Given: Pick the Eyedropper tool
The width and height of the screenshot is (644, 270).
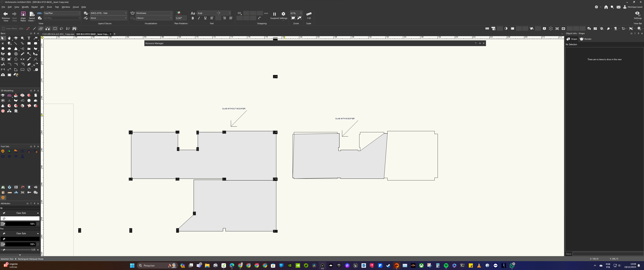Looking at the screenshot, I should [22, 54].
